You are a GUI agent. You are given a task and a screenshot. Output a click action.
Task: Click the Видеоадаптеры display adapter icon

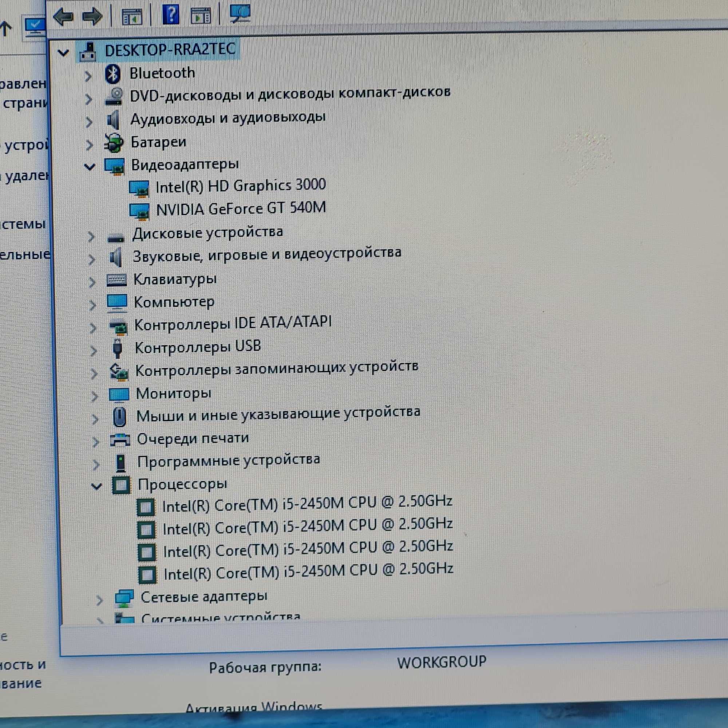[114, 166]
